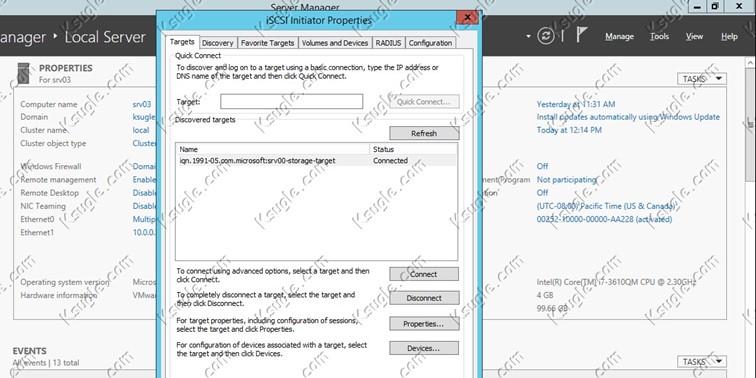Open the Configuration tab
This screenshot has width=756, height=378.
click(x=430, y=43)
